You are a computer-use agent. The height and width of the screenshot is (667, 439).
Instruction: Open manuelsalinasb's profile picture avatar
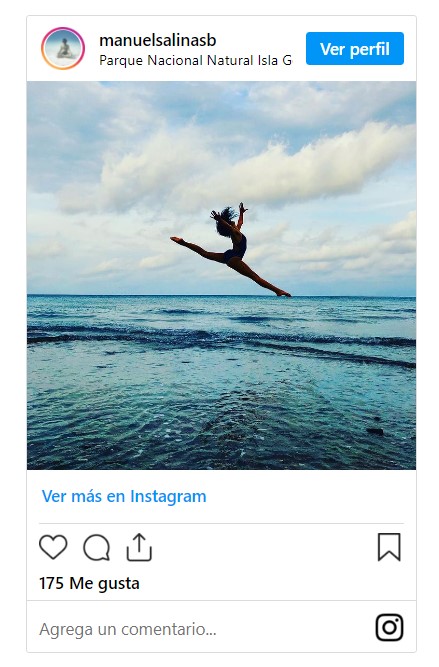click(63, 48)
